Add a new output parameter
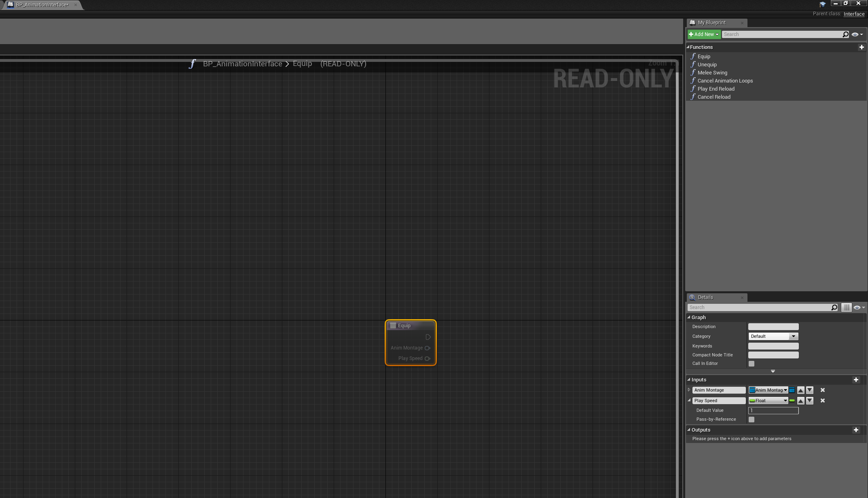 point(855,430)
